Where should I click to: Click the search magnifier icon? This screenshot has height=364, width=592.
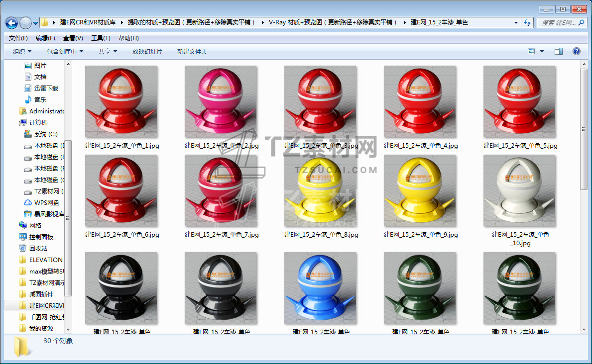click(x=582, y=23)
